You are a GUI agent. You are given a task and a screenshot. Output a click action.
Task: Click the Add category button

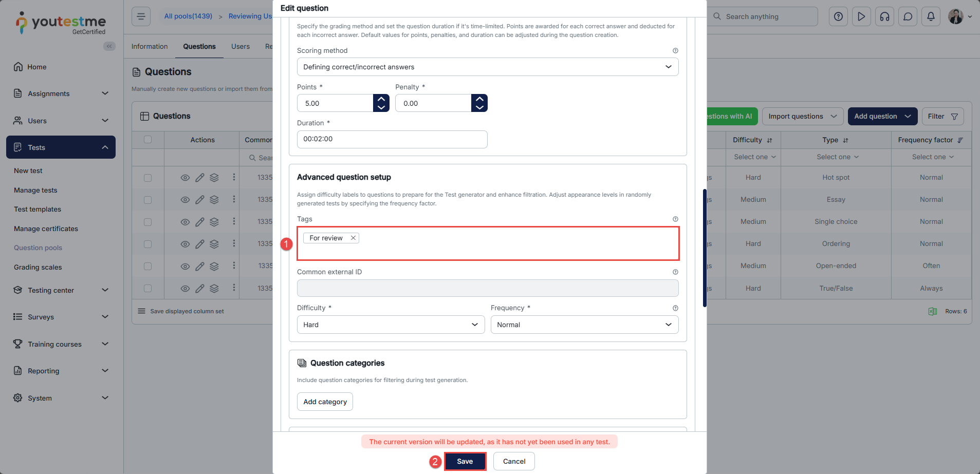click(x=325, y=402)
